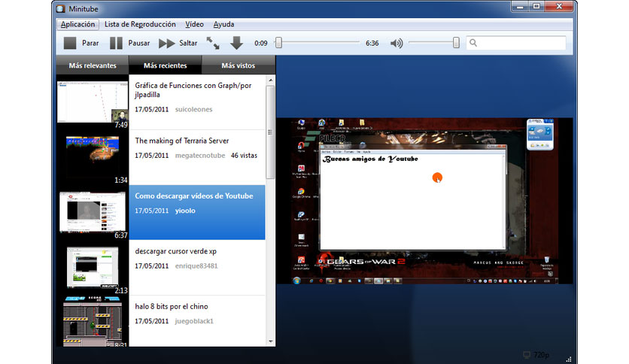629x364 pixels.
Task: Click the playlist scroll up arrow
Action: click(270, 80)
